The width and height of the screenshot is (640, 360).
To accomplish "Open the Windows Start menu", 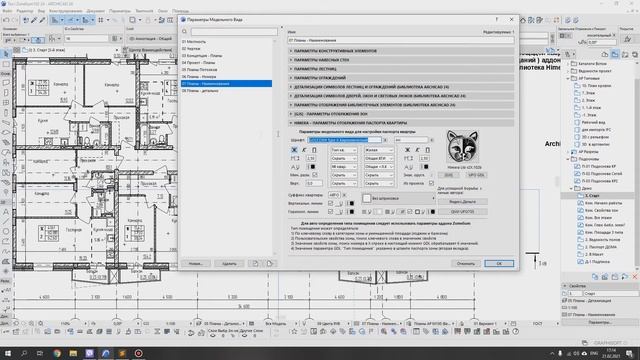I will point(7,353).
